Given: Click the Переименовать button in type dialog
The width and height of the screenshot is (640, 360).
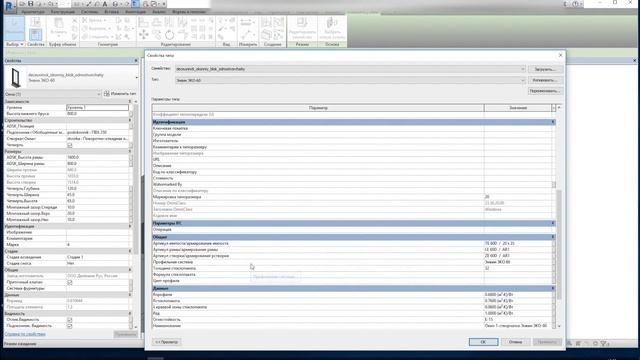Looking at the screenshot, I should pos(545,91).
